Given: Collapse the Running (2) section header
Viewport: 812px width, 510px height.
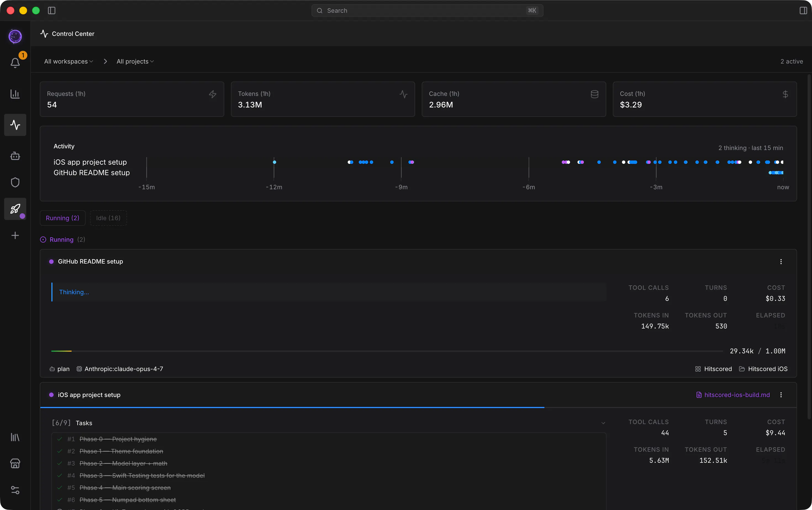Looking at the screenshot, I should click(63, 240).
